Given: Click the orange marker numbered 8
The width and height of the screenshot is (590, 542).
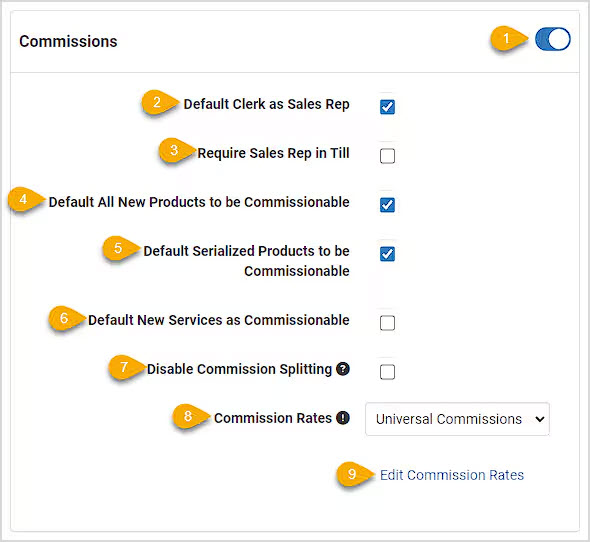Looking at the screenshot, I should point(190,416).
